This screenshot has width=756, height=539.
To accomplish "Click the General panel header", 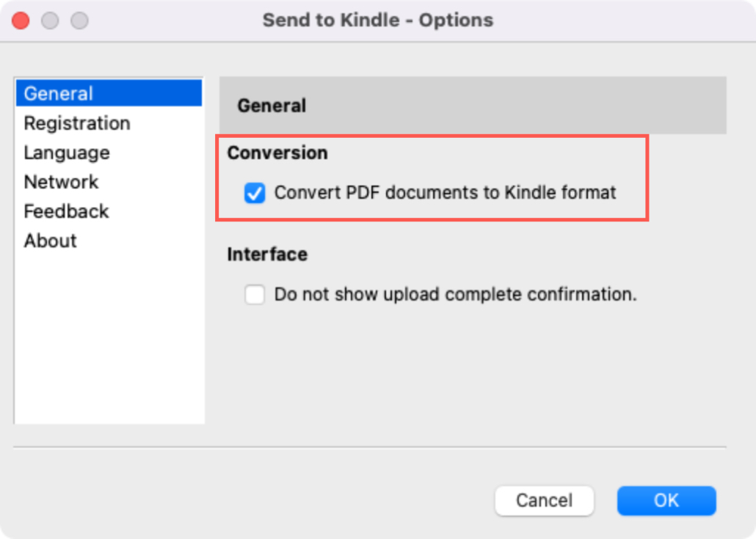I will tap(473, 106).
